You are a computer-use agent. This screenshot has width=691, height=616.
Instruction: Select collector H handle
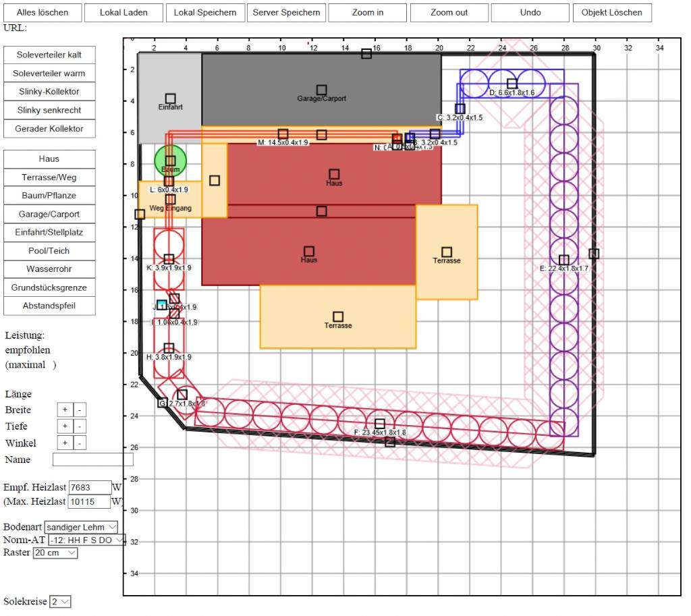pyautogui.click(x=169, y=349)
